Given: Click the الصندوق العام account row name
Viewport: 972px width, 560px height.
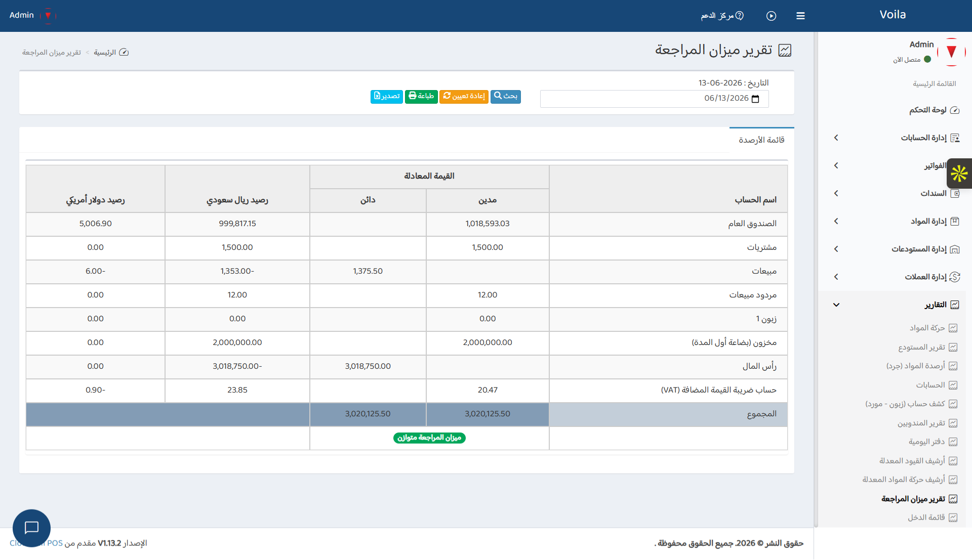Looking at the screenshot, I should click(752, 224).
